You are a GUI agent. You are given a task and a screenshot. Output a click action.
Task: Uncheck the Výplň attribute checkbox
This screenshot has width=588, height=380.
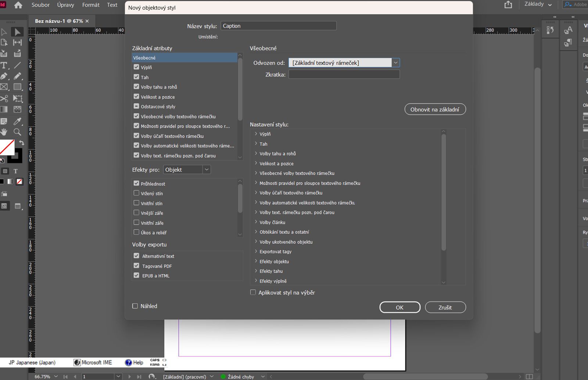pos(136,67)
